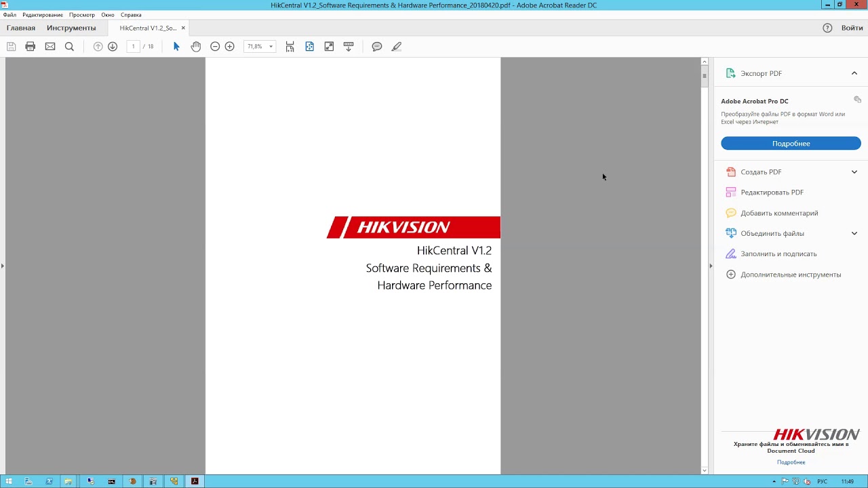Expand the Объединить файлы chevron
The image size is (868, 488).
(x=854, y=233)
